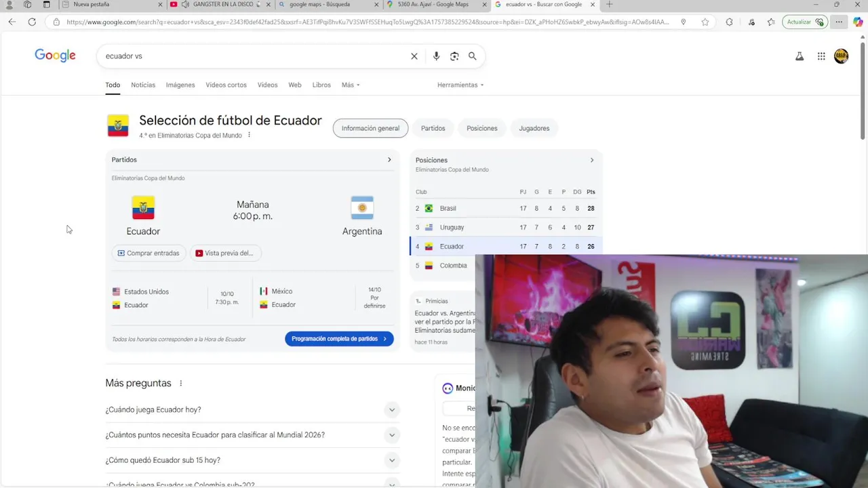This screenshot has width=868, height=488.
Task: Open the favorites list icon
Action: coord(771,22)
